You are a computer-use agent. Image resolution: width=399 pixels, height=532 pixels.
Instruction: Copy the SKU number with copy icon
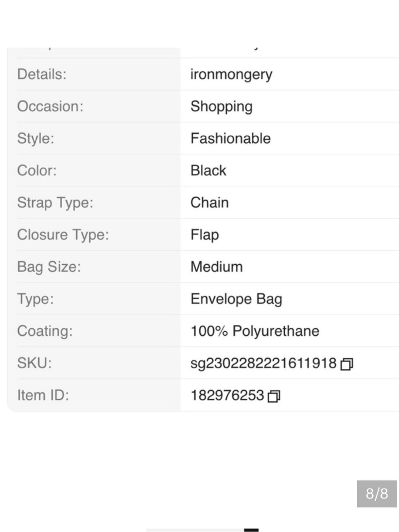(346, 364)
